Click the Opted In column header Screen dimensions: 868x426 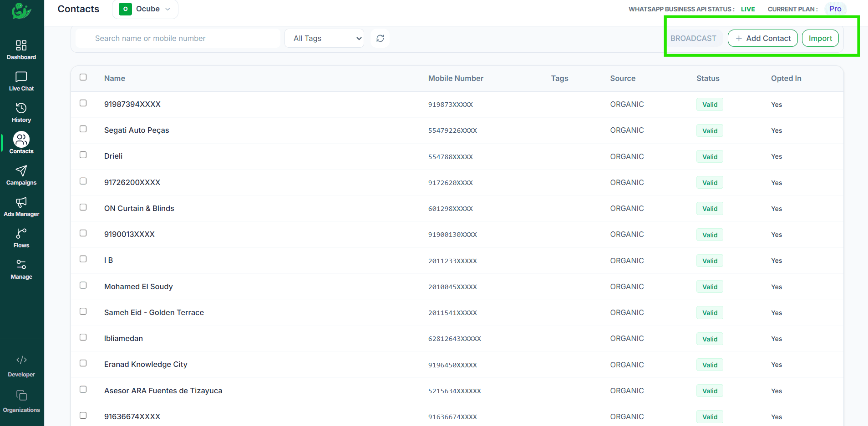(x=786, y=79)
